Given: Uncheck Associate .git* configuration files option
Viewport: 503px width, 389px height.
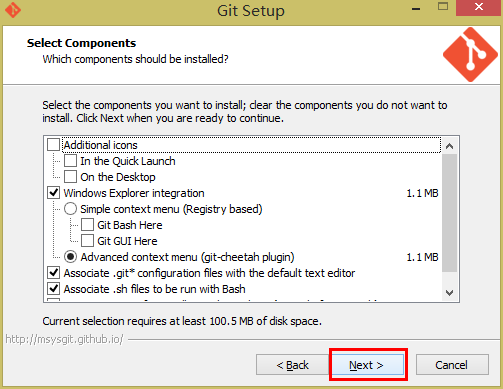Looking at the screenshot, I should (53, 273).
